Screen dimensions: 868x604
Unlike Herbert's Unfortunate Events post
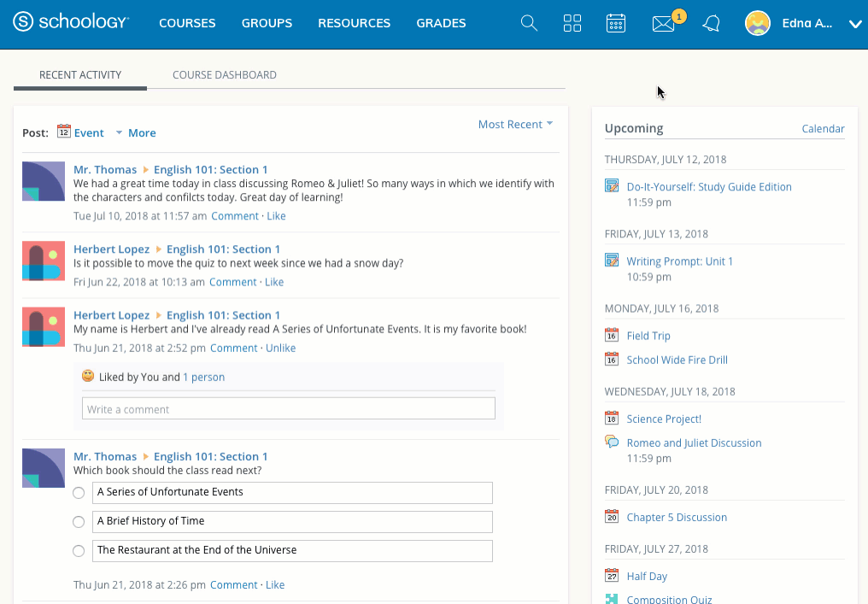tap(280, 349)
